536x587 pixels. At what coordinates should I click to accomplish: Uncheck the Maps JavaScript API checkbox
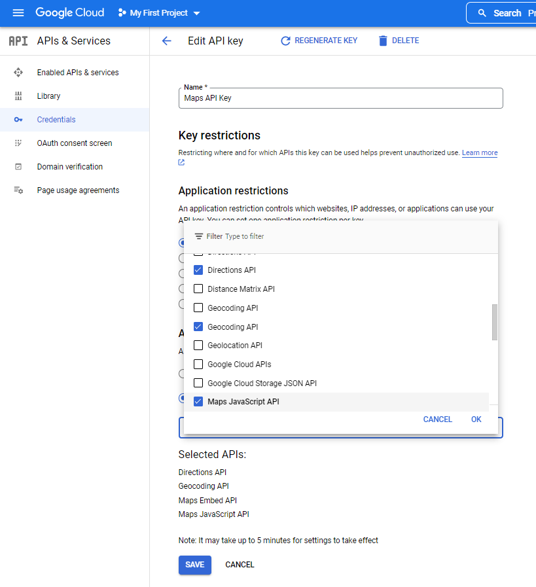click(198, 402)
